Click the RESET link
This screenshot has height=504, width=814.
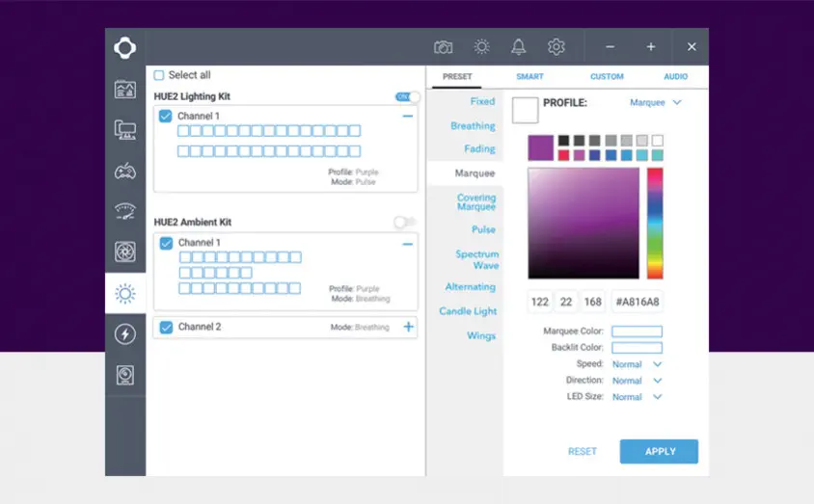[582, 452]
